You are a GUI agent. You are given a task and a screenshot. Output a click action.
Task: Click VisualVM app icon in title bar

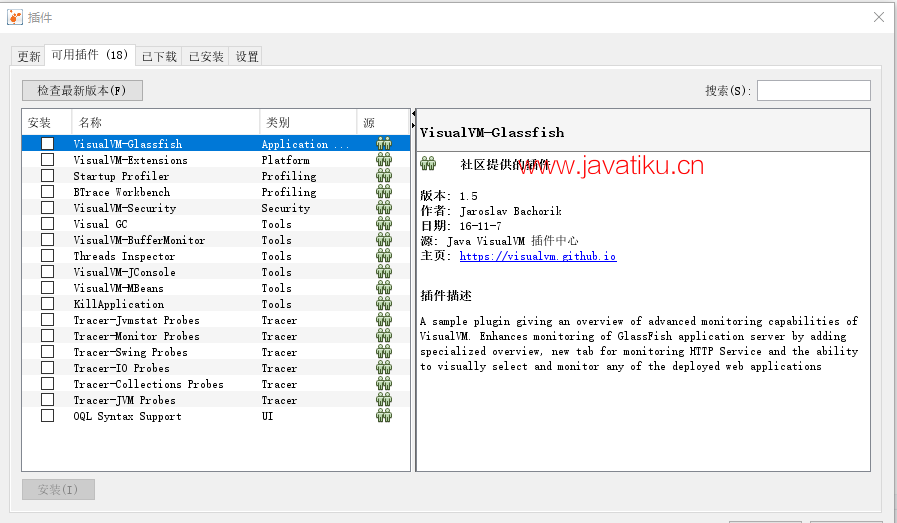pos(15,17)
